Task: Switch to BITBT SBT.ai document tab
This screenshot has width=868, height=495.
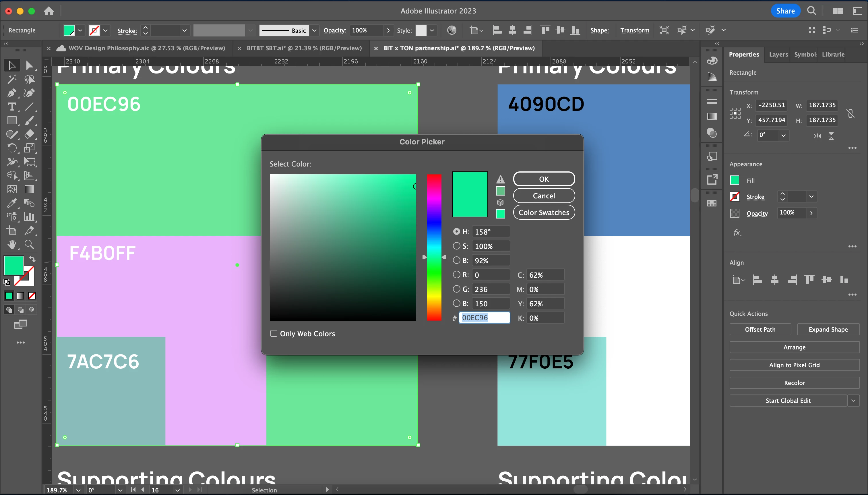Action: [304, 48]
